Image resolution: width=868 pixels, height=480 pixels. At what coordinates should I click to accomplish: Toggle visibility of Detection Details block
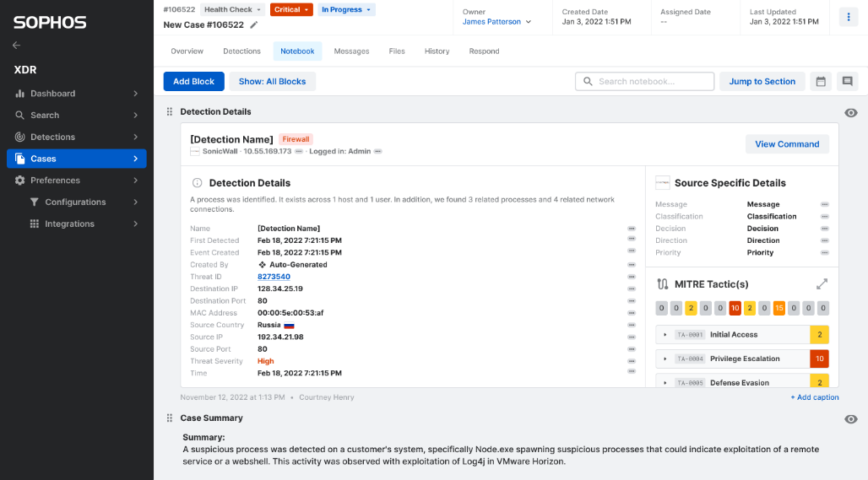pyautogui.click(x=851, y=113)
